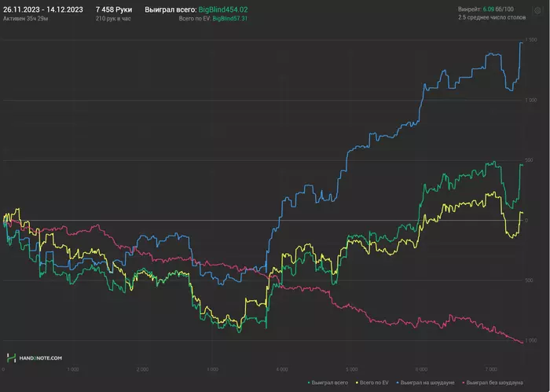Click the yellow 'Всего по EV' legend dot
The width and height of the screenshot is (550, 392).
pos(357,382)
